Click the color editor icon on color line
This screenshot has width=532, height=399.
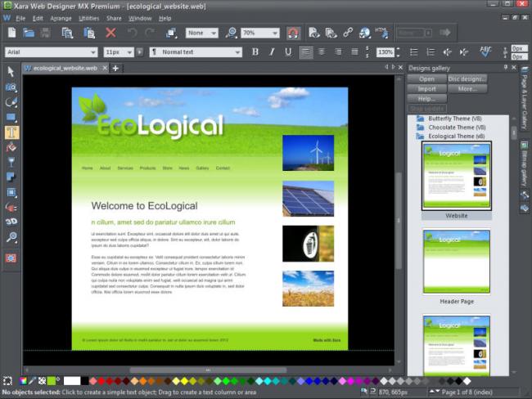(x=23, y=381)
